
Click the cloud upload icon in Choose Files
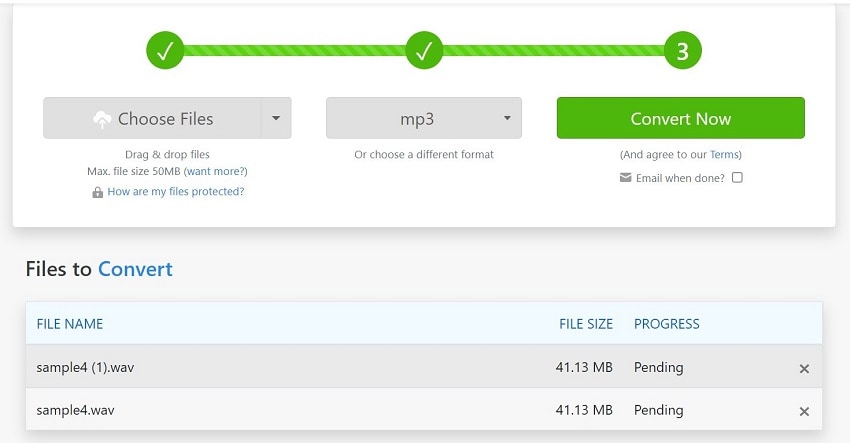click(102, 119)
